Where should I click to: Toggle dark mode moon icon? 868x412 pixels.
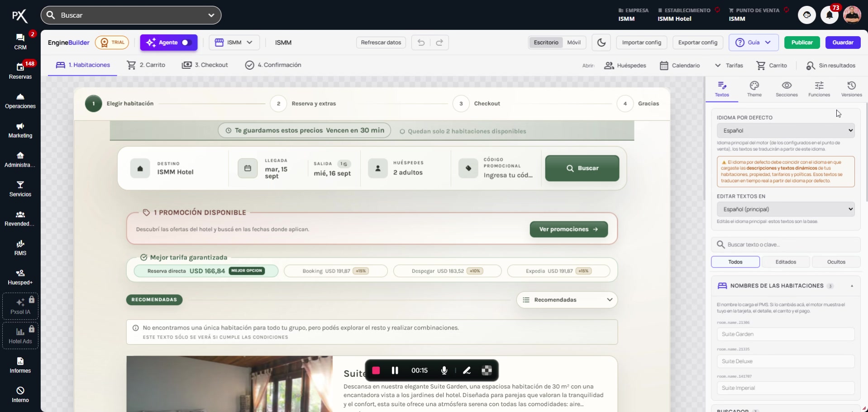tap(601, 43)
